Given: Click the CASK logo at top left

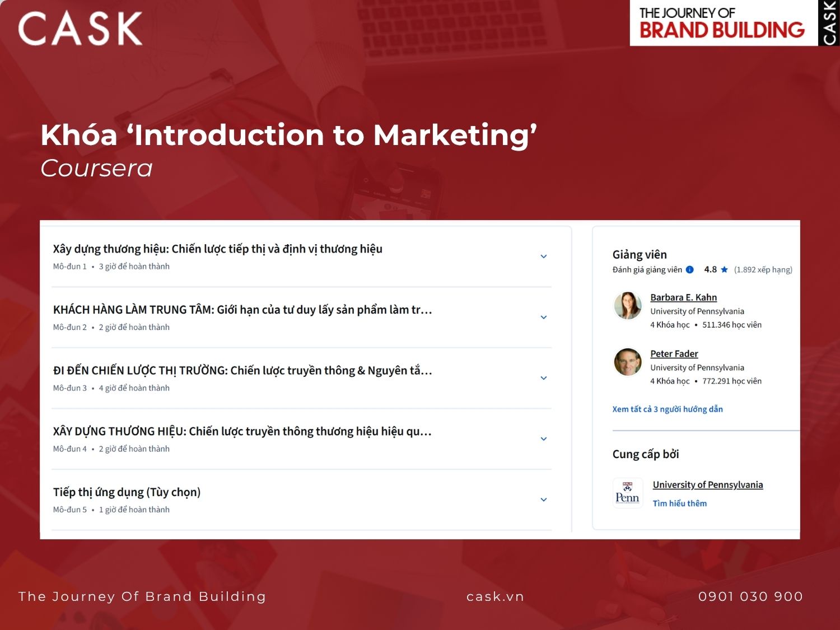Looking at the screenshot, I should click(80, 29).
